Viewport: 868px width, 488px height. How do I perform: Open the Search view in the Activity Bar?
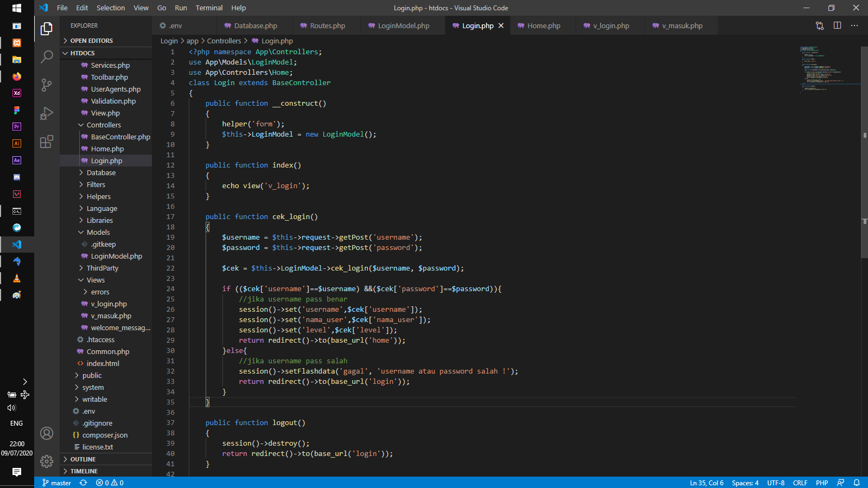(46, 56)
